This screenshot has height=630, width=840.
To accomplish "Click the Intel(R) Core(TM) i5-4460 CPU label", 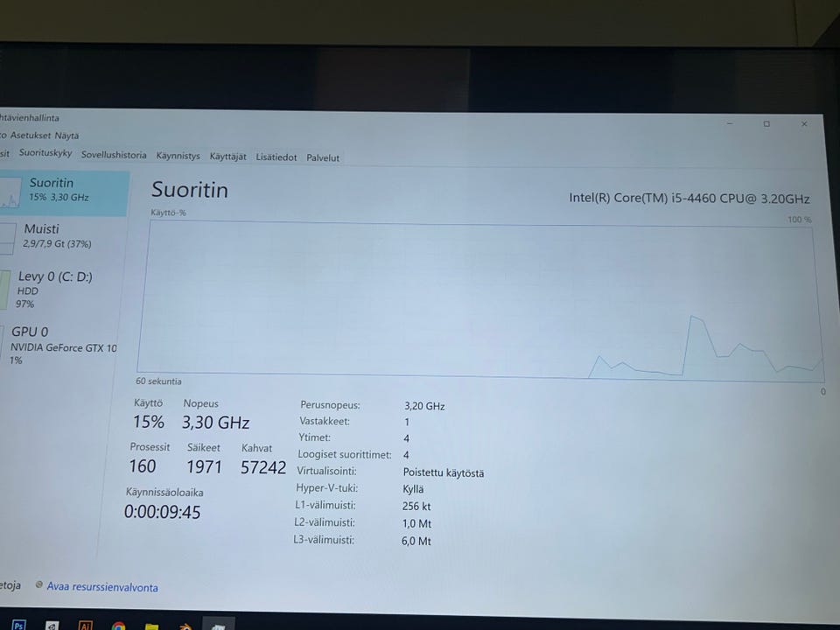I will tap(689, 199).
